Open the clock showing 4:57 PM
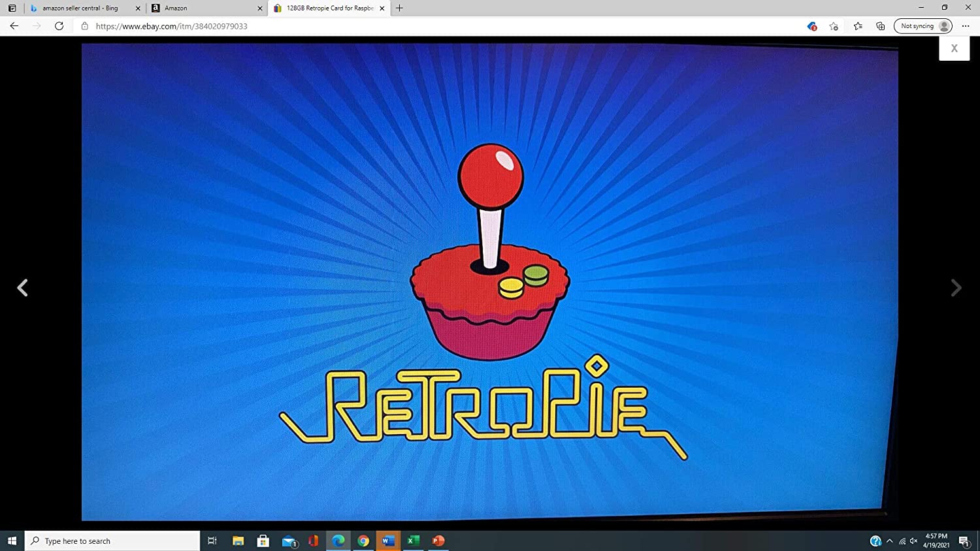The width and height of the screenshot is (980, 551). point(936,541)
